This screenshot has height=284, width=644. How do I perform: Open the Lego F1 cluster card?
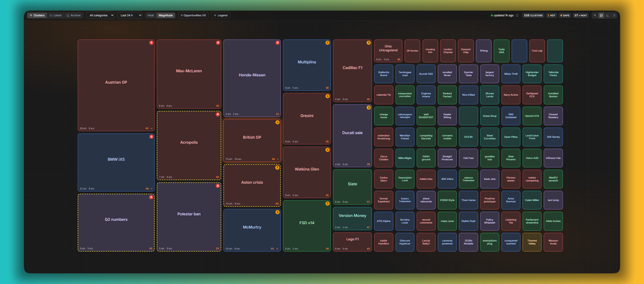[352, 242]
